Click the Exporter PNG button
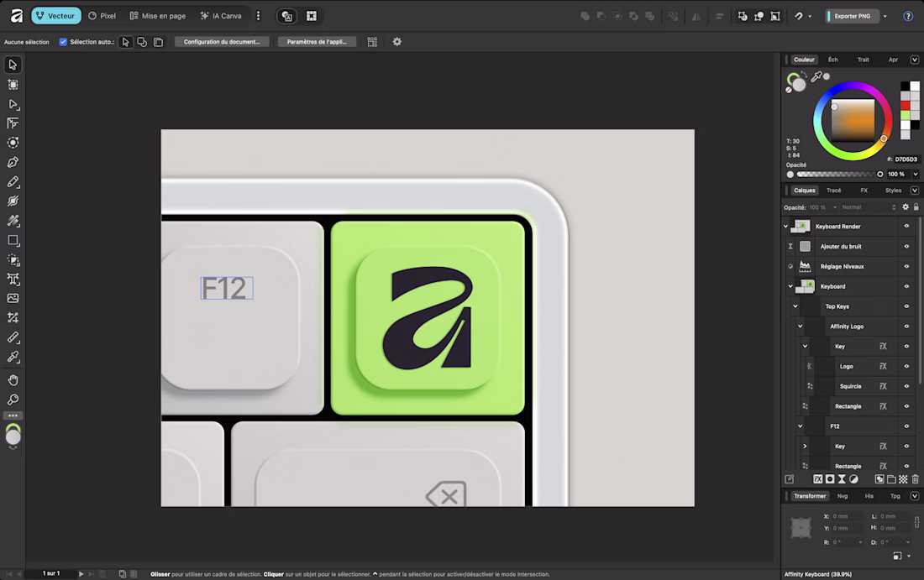The image size is (924, 580). [852, 17]
